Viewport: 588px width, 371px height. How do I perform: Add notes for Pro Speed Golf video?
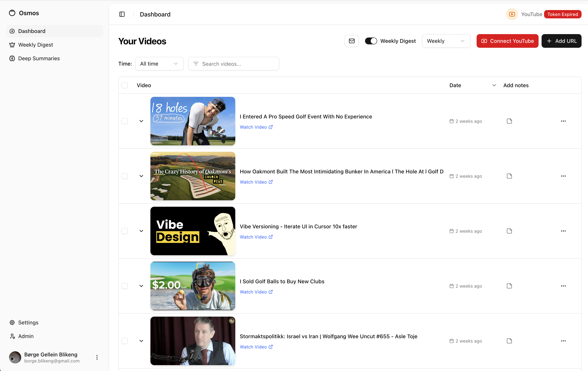(x=509, y=121)
